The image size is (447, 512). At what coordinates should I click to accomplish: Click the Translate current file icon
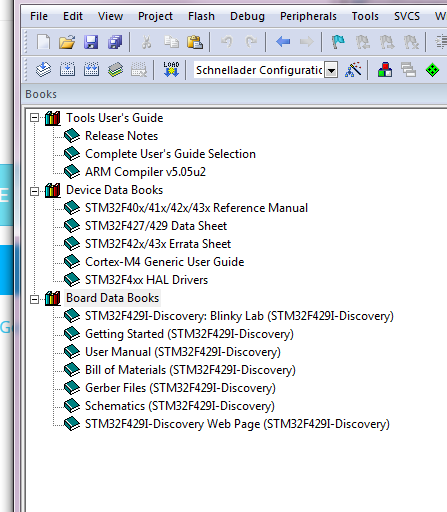44,70
